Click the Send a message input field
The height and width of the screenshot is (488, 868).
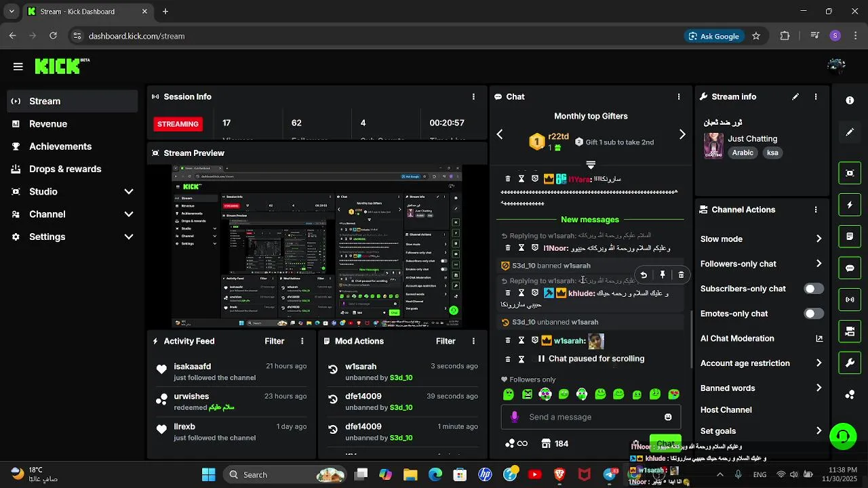(591, 417)
